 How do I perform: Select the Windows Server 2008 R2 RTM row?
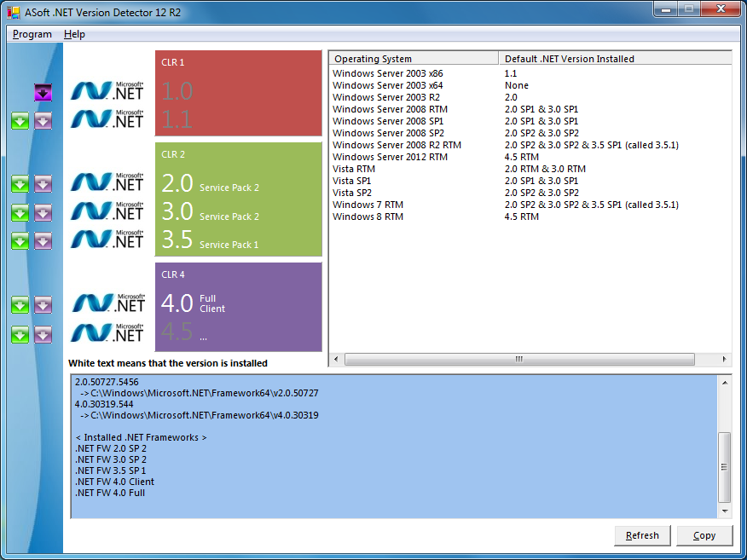[x=530, y=145]
